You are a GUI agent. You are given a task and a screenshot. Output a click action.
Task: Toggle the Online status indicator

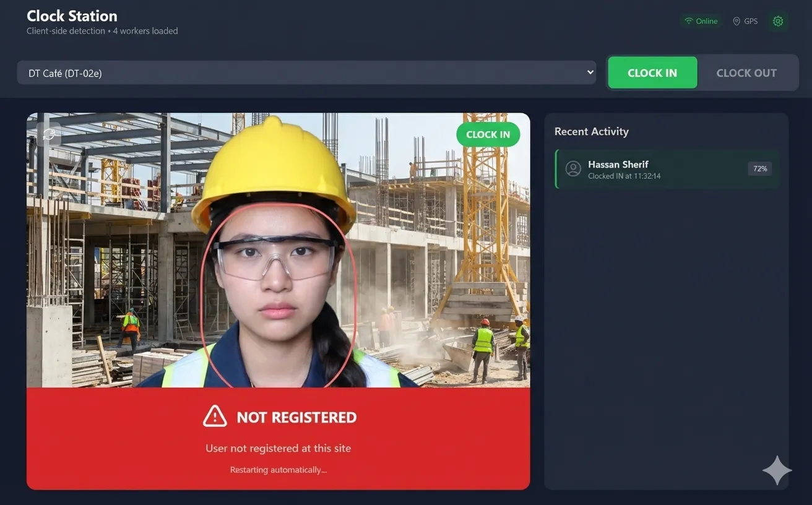[x=701, y=20]
